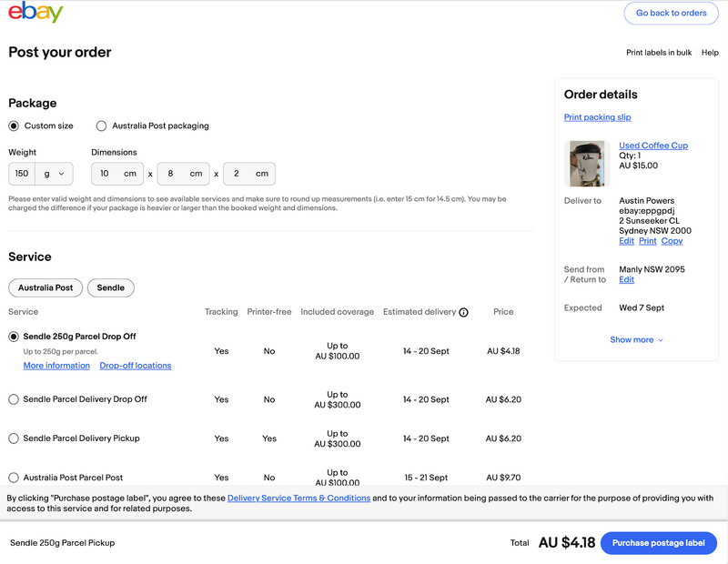Select Sendle 250g Parcel Drop Off service
The width and height of the screenshot is (728, 564).
(14, 337)
